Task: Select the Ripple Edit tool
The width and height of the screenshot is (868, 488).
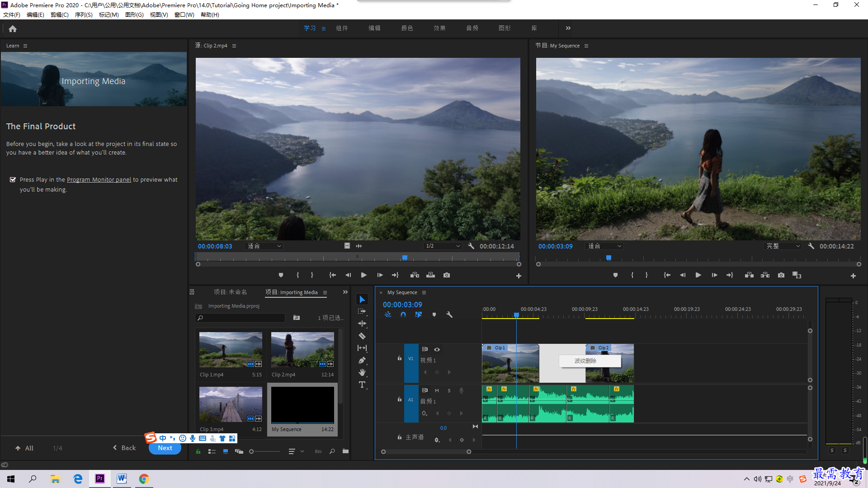Action: (x=362, y=324)
